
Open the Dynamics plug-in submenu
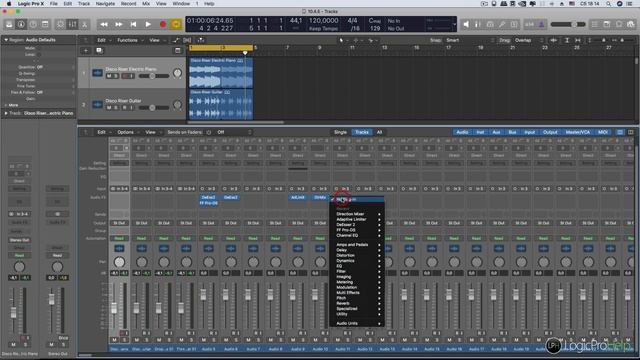coord(356,260)
